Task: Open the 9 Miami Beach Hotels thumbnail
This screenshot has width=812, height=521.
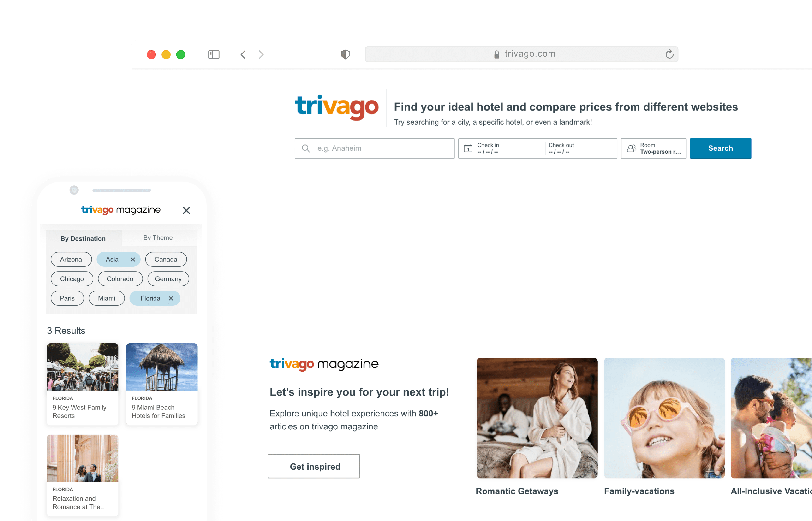Action: [x=162, y=367]
